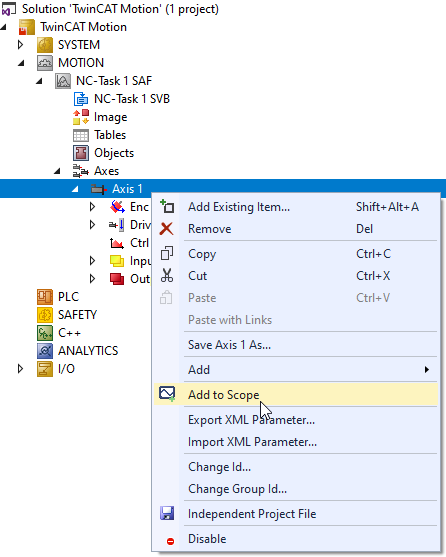Screen dimensions: 446x557
Task: Click the scissors Cut icon
Action: click(x=167, y=275)
